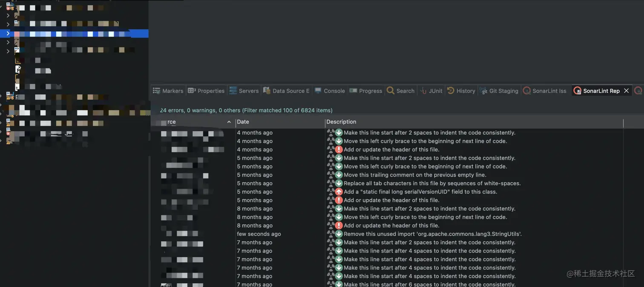The width and height of the screenshot is (644, 287).
Task: Click severity icon beside 'Replace all tab characters' issue
Action: tap(339, 183)
